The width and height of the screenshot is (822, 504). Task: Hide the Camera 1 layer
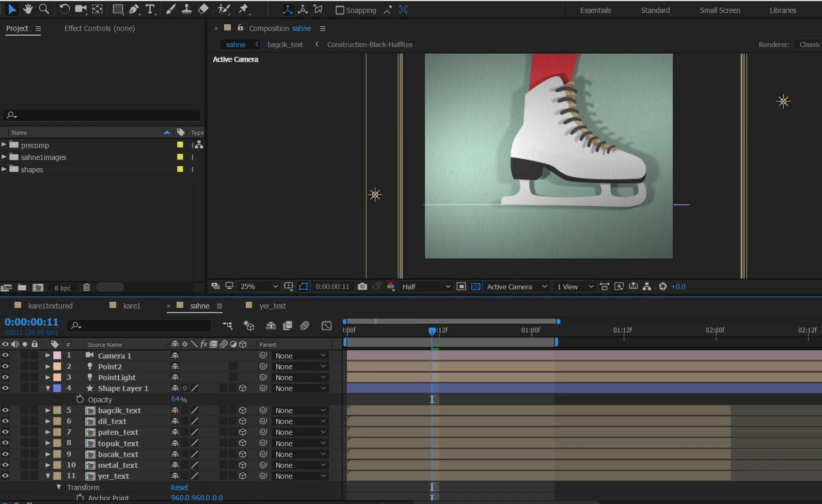5,355
